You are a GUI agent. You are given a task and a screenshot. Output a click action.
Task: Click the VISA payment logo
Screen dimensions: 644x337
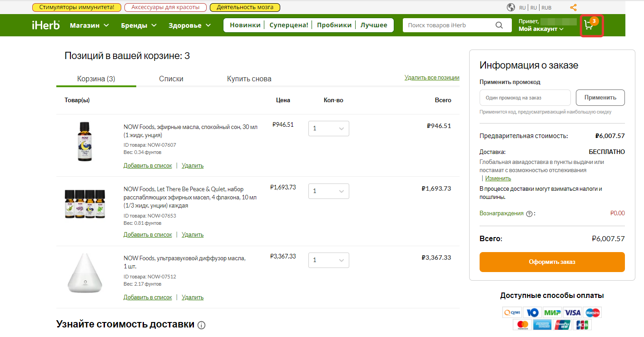click(x=572, y=312)
